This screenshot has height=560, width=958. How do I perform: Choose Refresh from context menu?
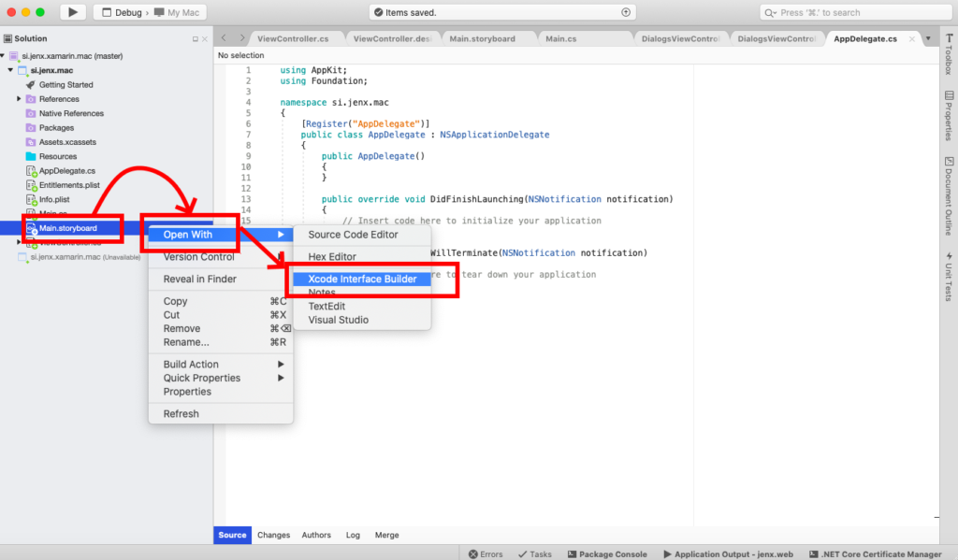click(221, 414)
